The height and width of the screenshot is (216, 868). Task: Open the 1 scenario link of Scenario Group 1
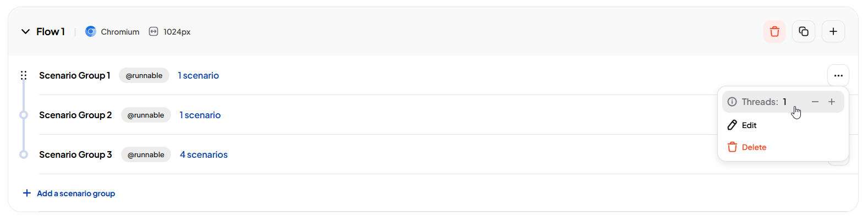coord(199,75)
